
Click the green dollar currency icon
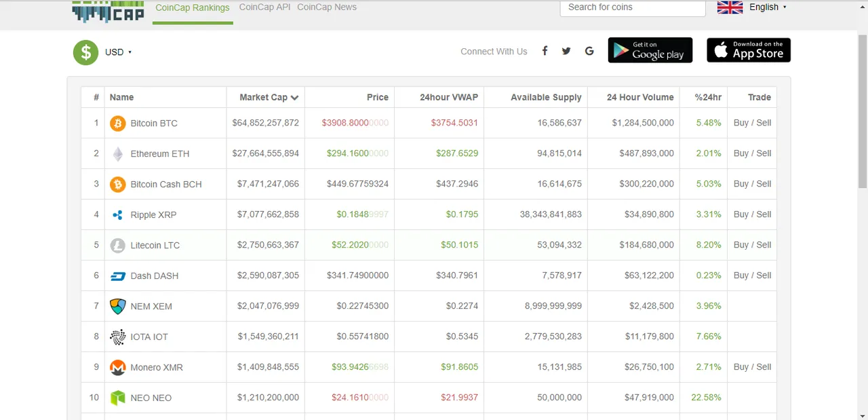click(86, 52)
